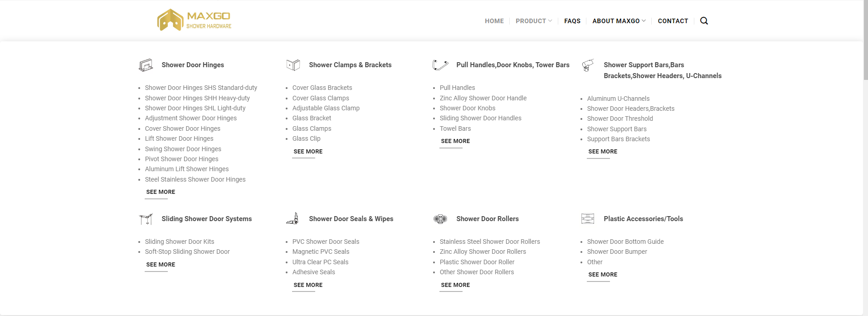Click the MAXGO Shower Hardware logo

click(194, 20)
